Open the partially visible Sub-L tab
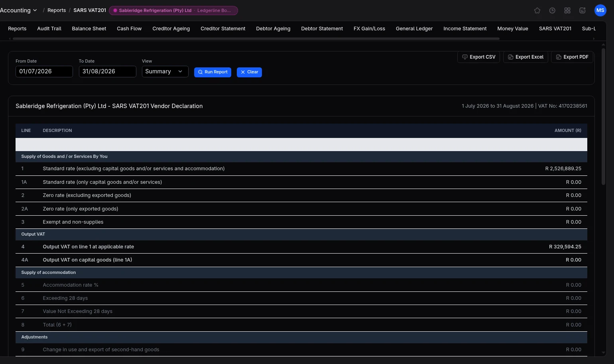 click(x=588, y=29)
